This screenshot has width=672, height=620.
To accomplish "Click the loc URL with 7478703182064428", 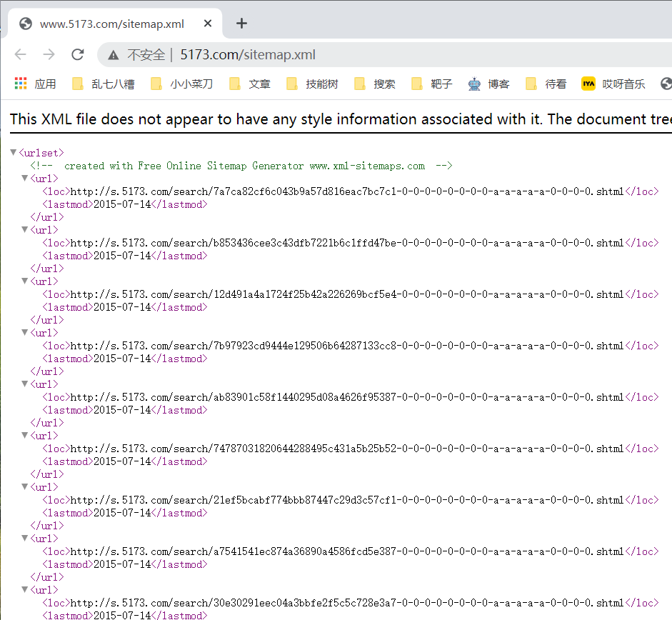I will click(347, 449).
